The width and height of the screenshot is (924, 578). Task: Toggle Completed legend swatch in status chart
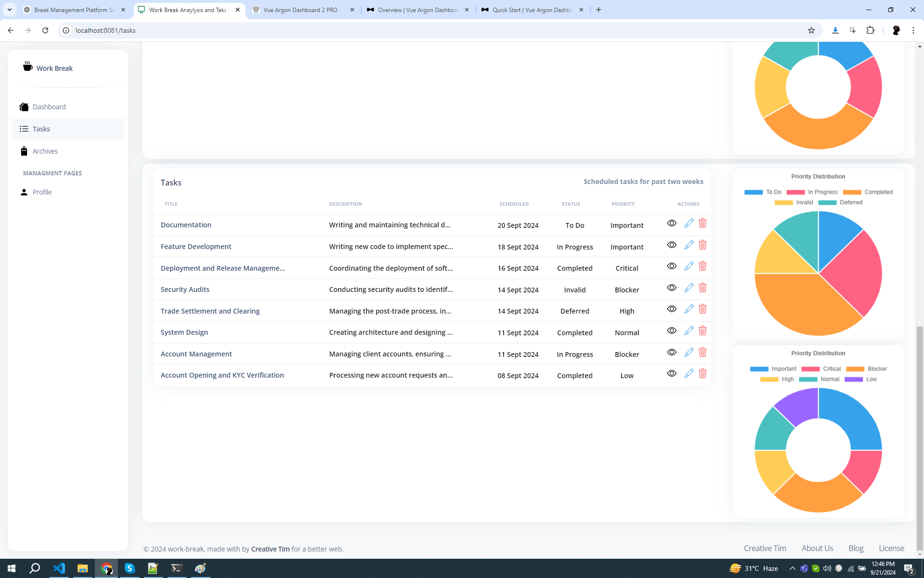click(852, 192)
